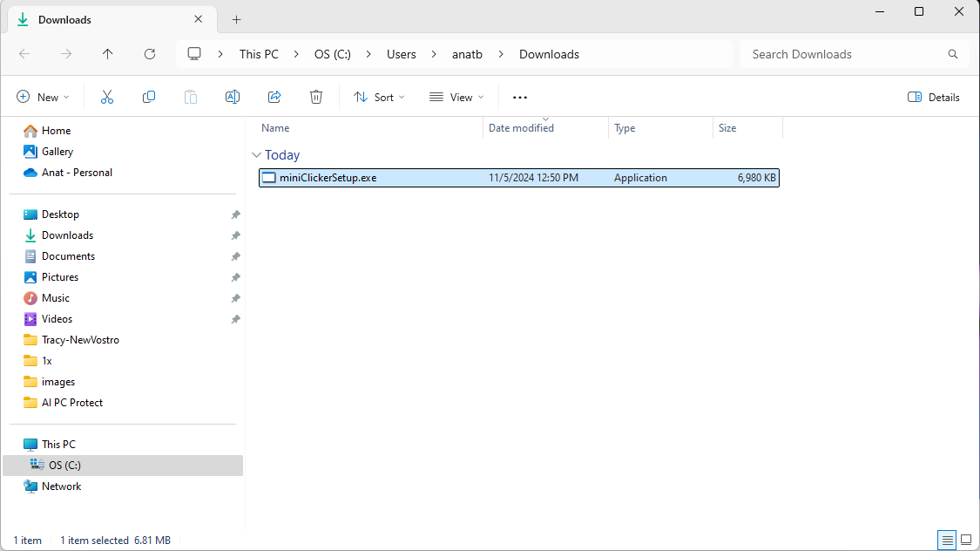This screenshot has height=551, width=980.
Task: Refresh the Downloads folder
Action: pyautogui.click(x=149, y=54)
